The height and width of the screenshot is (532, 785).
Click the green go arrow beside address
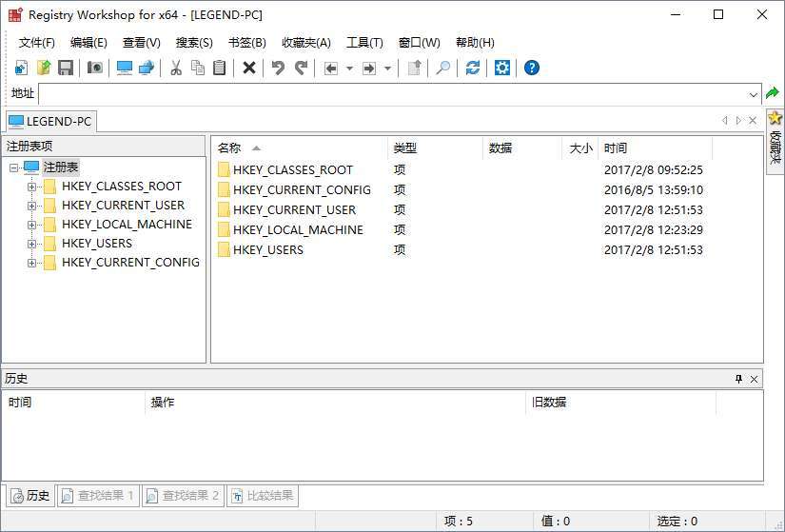(773, 93)
